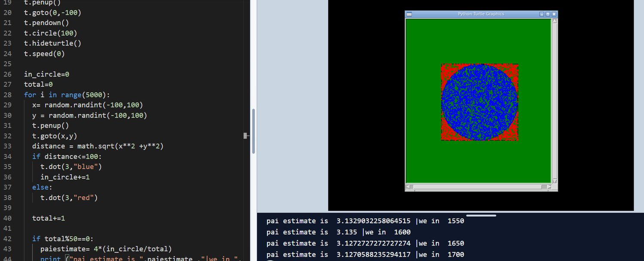
Task: Click the 'if distance<=100:' code line
Action: pyautogui.click(x=67, y=157)
